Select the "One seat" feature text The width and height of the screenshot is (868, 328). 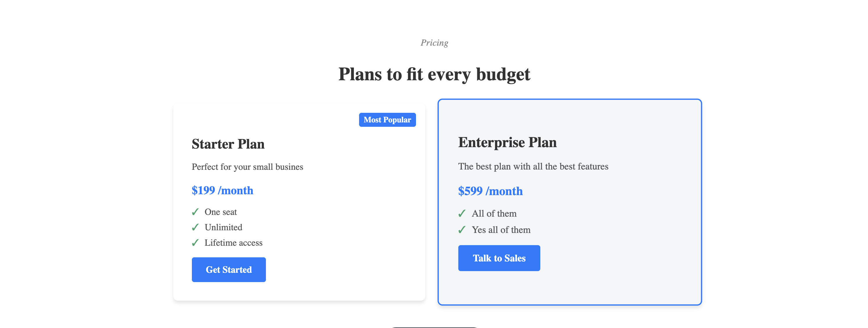coord(221,212)
